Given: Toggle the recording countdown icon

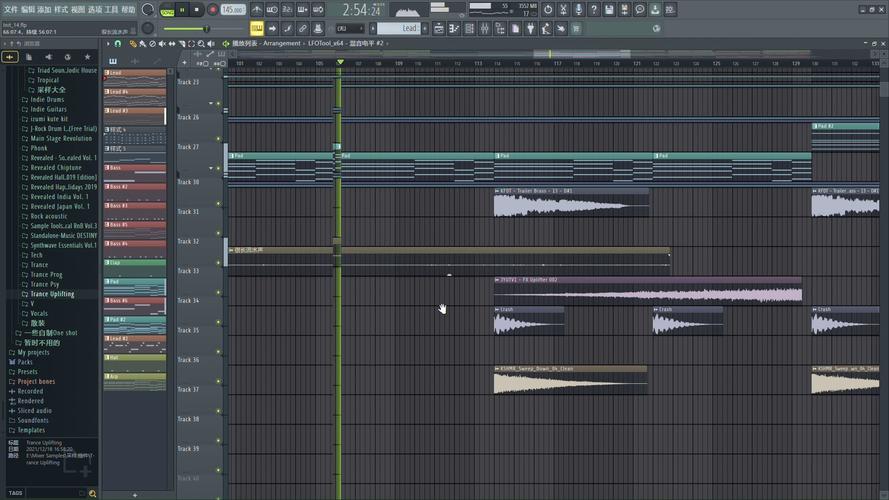Looking at the screenshot, I should pos(287,10).
